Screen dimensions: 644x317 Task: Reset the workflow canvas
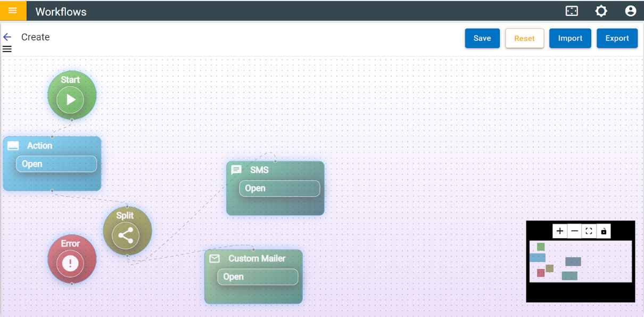[x=524, y=38]
